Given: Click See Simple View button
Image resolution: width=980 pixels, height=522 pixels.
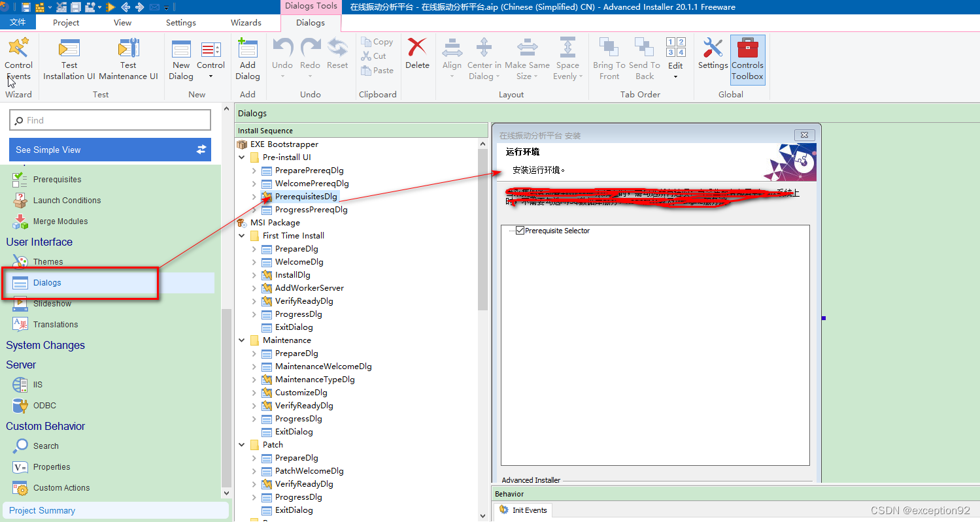Looking at the screenshot, I should [110, 150].
